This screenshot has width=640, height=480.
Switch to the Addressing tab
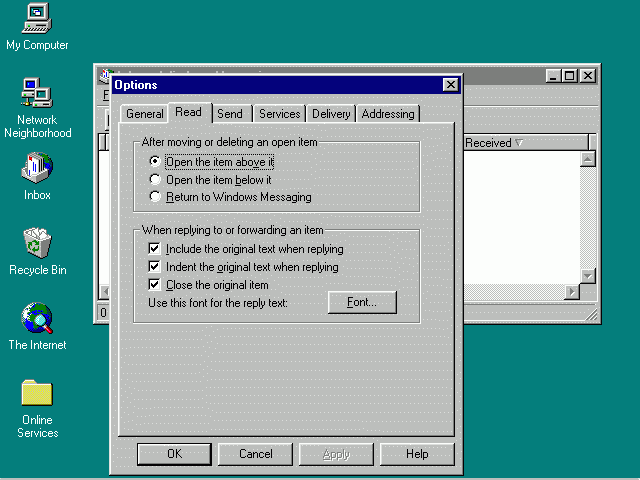(388, 114)
